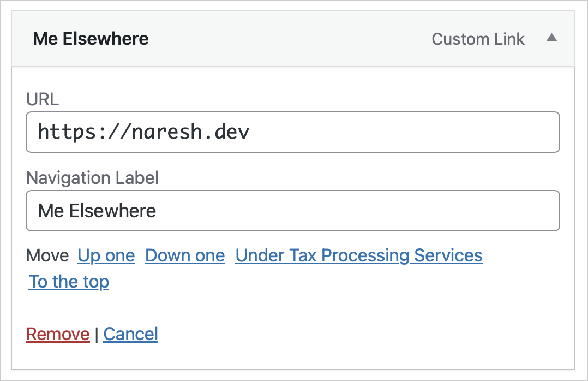Click the Navigation Label caption text
Screen dimensions: 588x381
pos(92,177)
